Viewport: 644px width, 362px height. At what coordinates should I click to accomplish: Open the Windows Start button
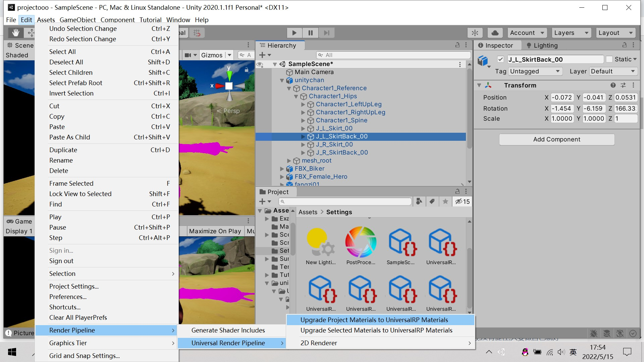coord(12,352)
